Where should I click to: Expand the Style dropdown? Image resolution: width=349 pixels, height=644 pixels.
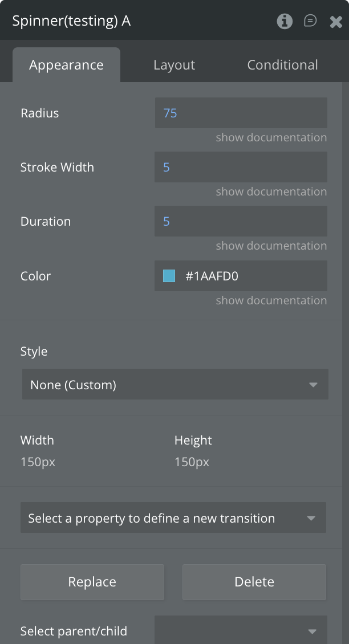tap(175, 385)
